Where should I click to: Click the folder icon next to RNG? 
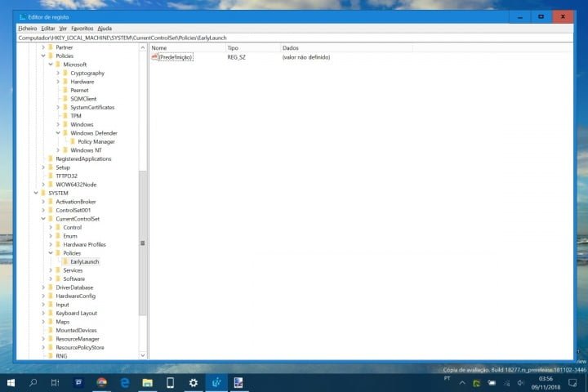point(51,355)
